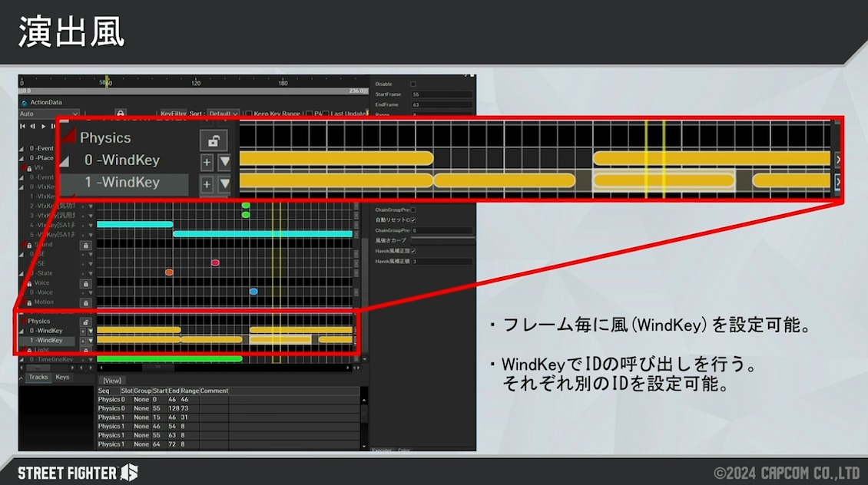This screenshot has height=485, width=868.
Task: Select the cyan bar on the 4 -VfxKey row
Action: [134, 225]
